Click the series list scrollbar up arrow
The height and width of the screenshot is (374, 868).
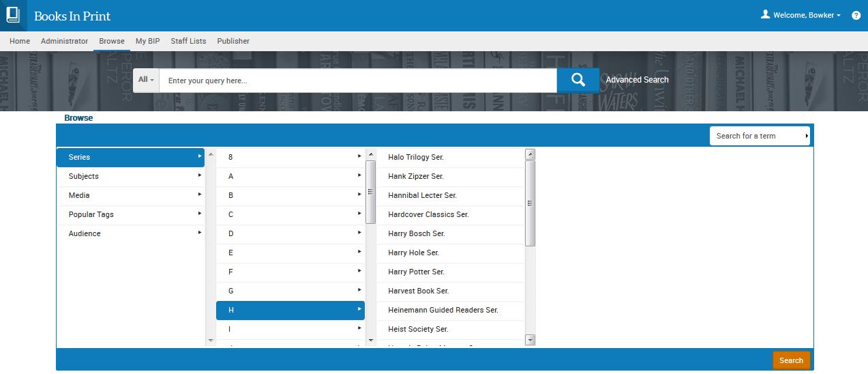[x=530, y=154]
